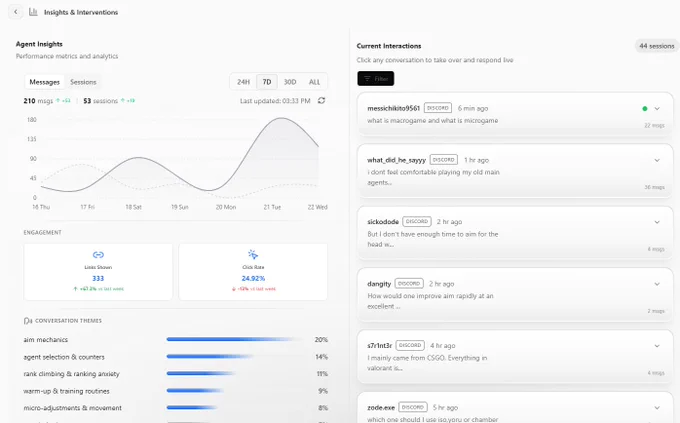Go back using the back arrow button
This screenshot has height=423, width=680.
pos(16,12)
